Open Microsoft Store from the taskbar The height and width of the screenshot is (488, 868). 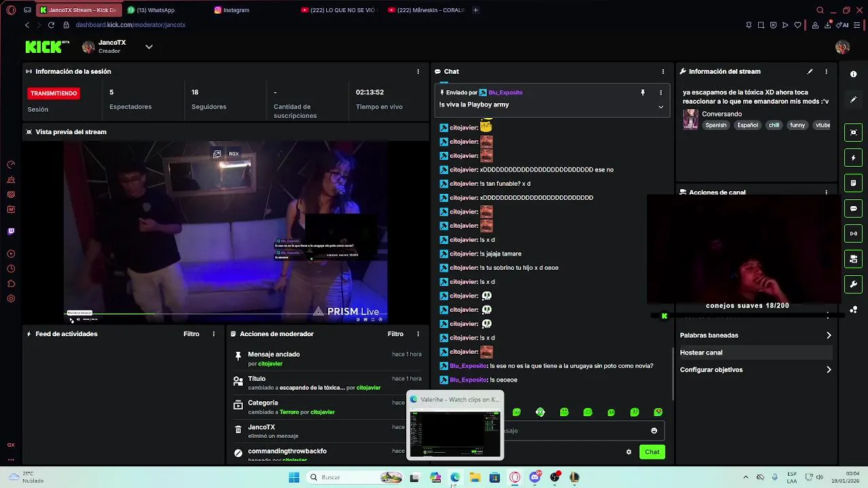[x=495, y=477]
